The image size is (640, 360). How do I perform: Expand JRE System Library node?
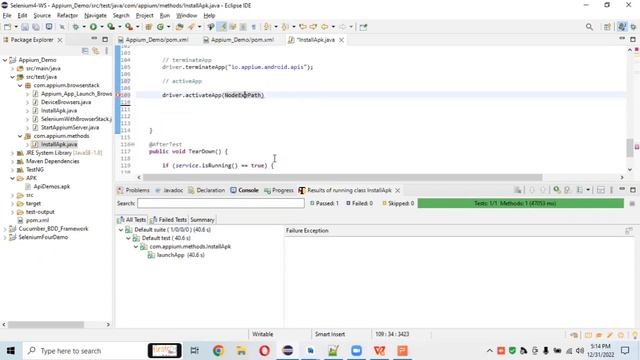tap(13, 153)
